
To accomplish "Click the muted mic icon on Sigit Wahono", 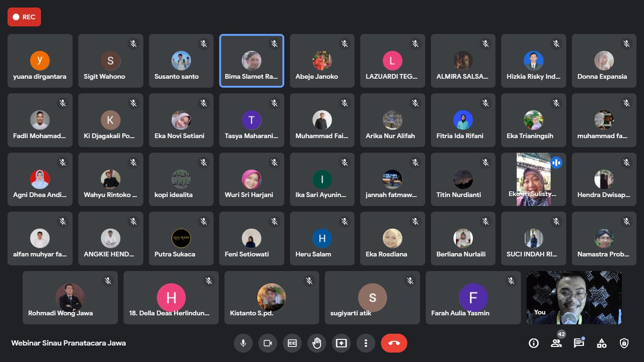I will tap(133, 44).
